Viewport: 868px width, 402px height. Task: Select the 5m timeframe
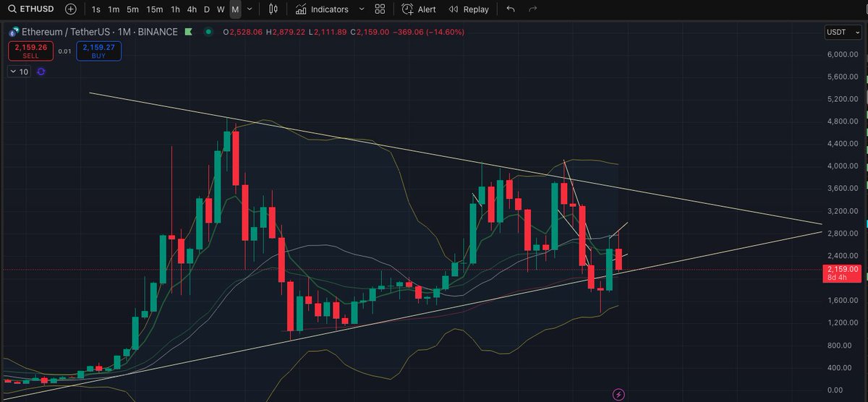[x=132, y=9]
